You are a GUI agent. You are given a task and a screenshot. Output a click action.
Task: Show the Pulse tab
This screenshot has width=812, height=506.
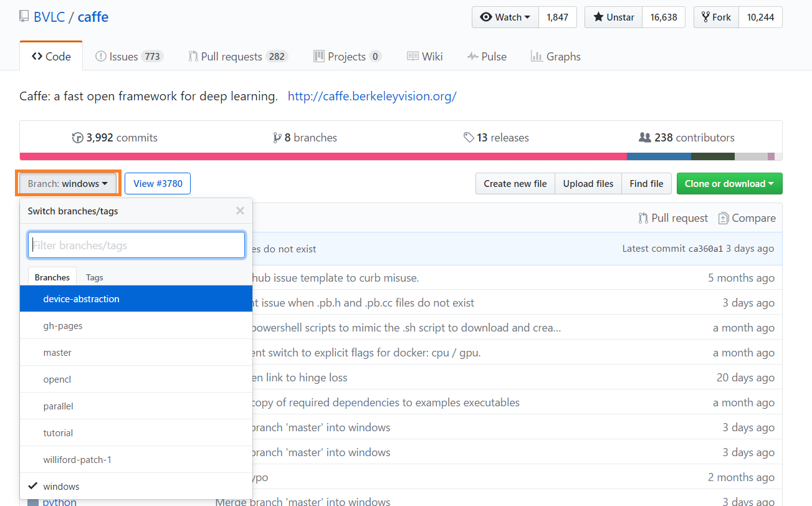487,56
